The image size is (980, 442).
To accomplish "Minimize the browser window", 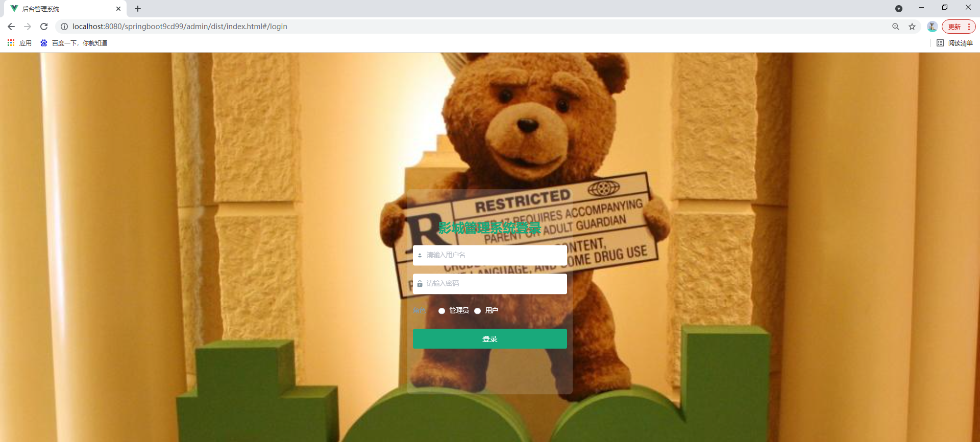I will [921, 8].
